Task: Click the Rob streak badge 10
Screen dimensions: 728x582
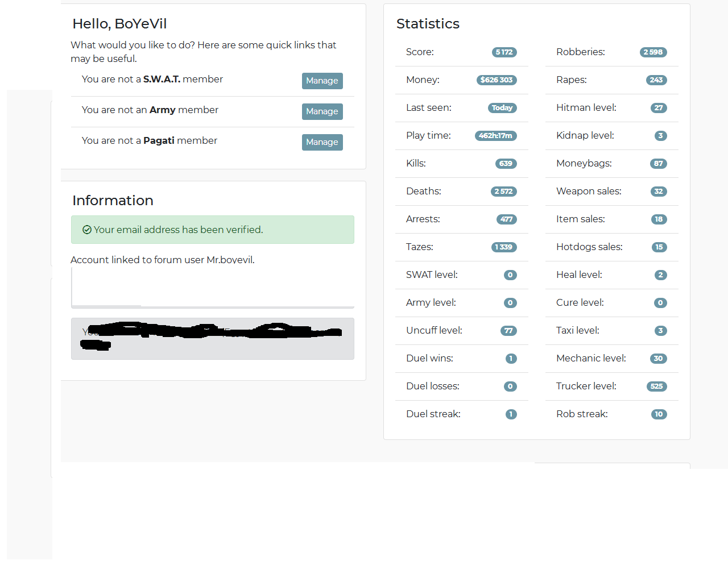Action: pos(659,414)
